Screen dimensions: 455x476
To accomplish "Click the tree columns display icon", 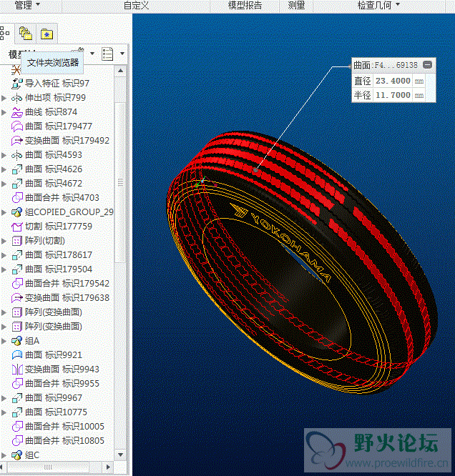I will [x=107, y=54].
